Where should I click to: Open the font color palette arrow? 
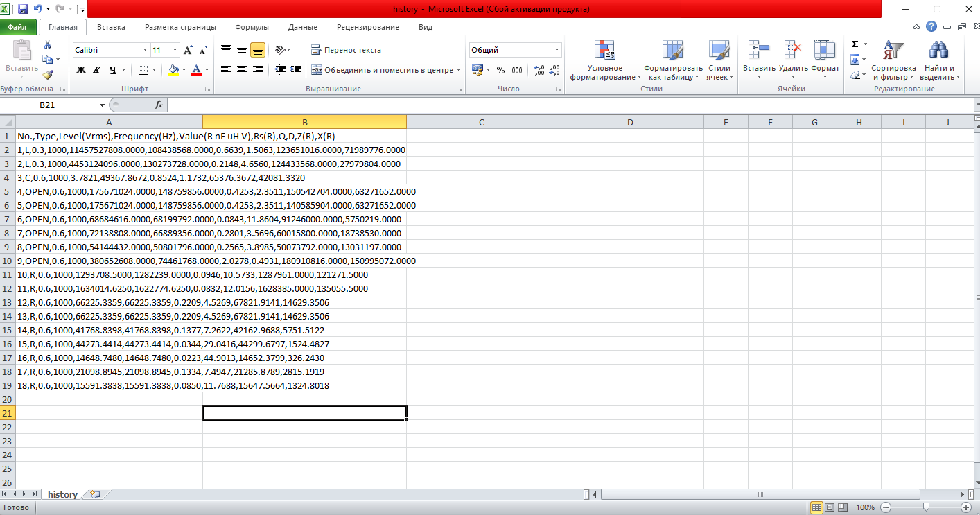point(207,70)
